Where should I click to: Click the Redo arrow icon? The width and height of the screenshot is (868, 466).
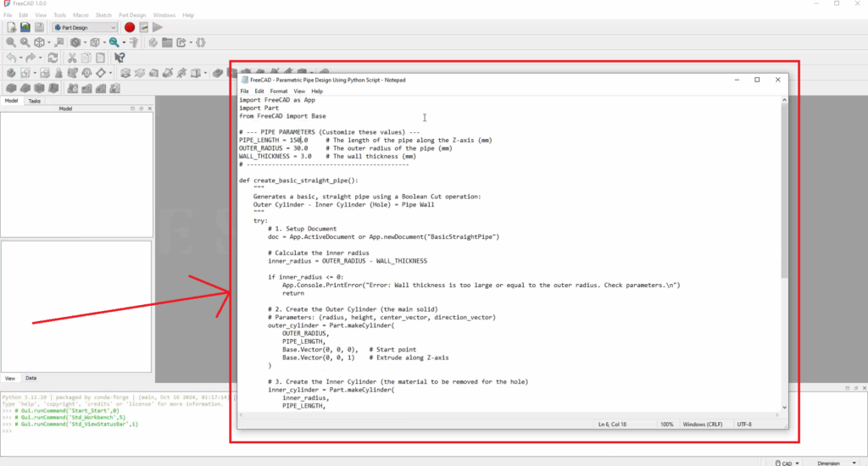31,58
